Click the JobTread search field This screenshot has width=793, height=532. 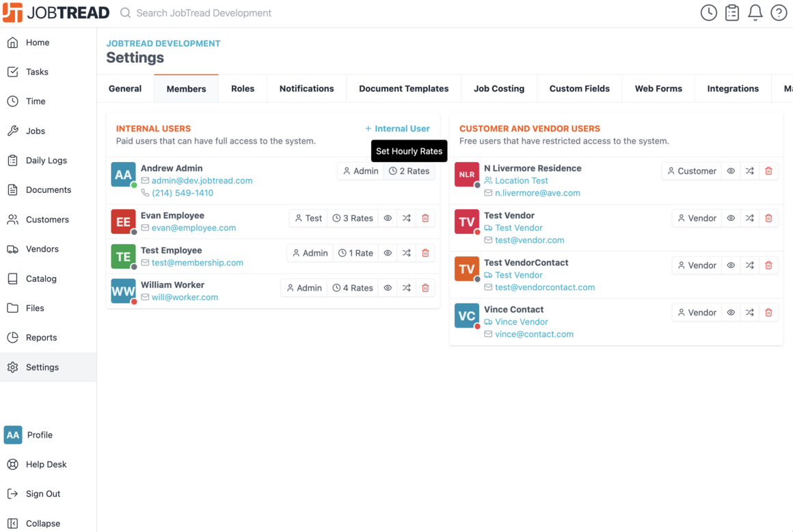pyautogui.click(x=204, y=12)
